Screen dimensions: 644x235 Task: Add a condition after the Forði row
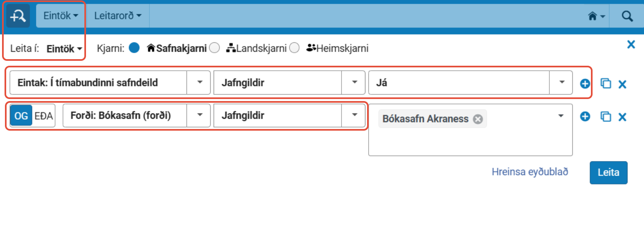tap(585, 117)
